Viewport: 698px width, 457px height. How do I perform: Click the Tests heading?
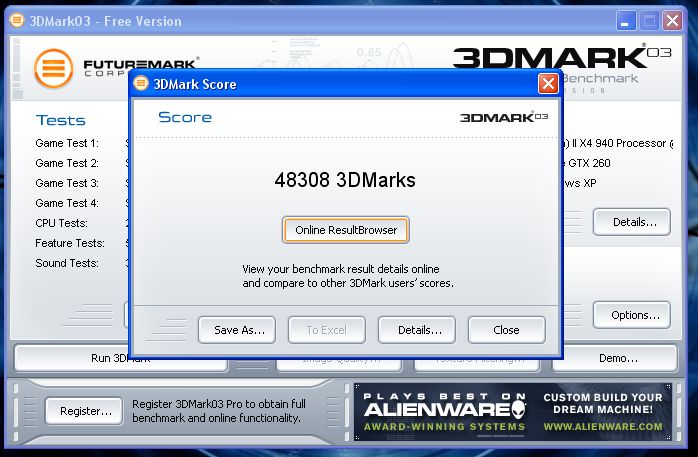pos(61,120)
